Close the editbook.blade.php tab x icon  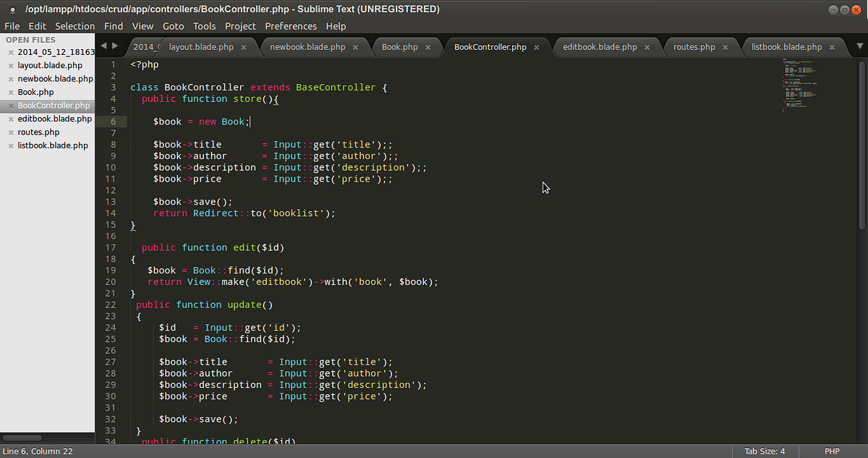[649, 46]
